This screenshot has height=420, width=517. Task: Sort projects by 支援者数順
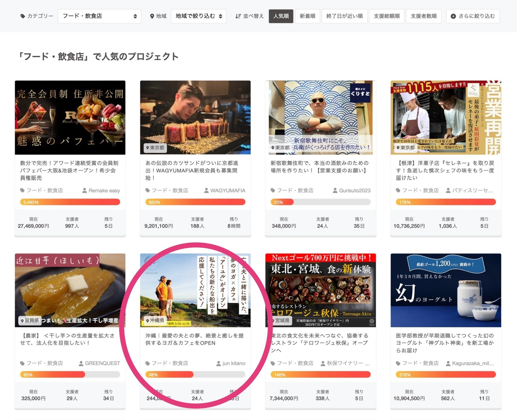423,16
